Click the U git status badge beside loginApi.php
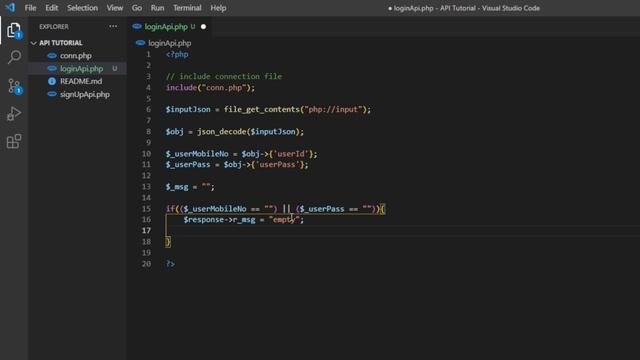The image size is (640, 360). (x=115, y=69)
